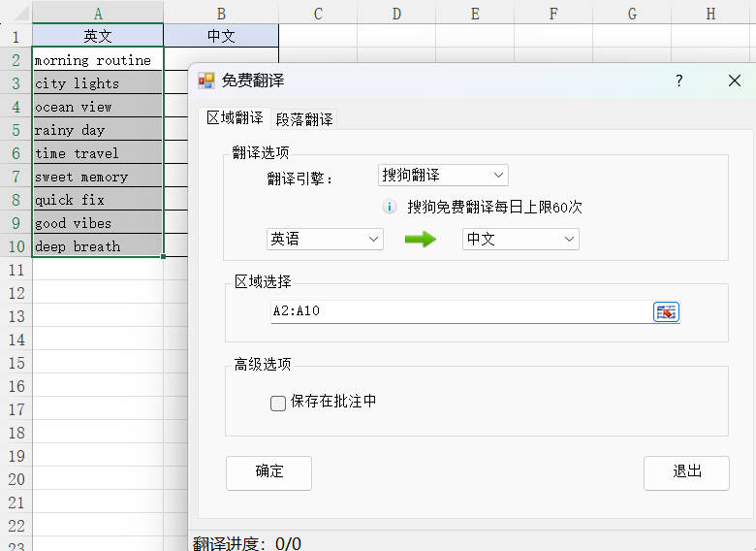Click the range selector icon beside A2:A10
Screen dimensions: 756x551
click(666, 311)
